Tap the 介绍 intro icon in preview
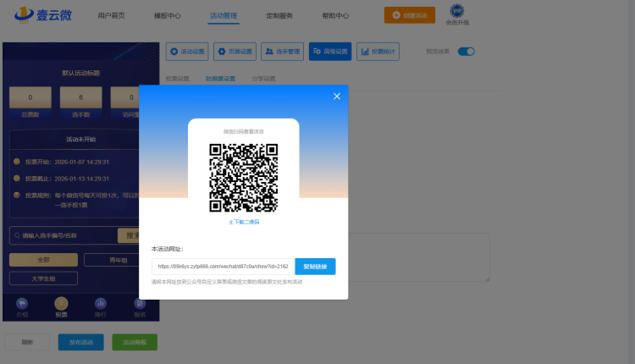635x364 pixels. tap(22, 306)
